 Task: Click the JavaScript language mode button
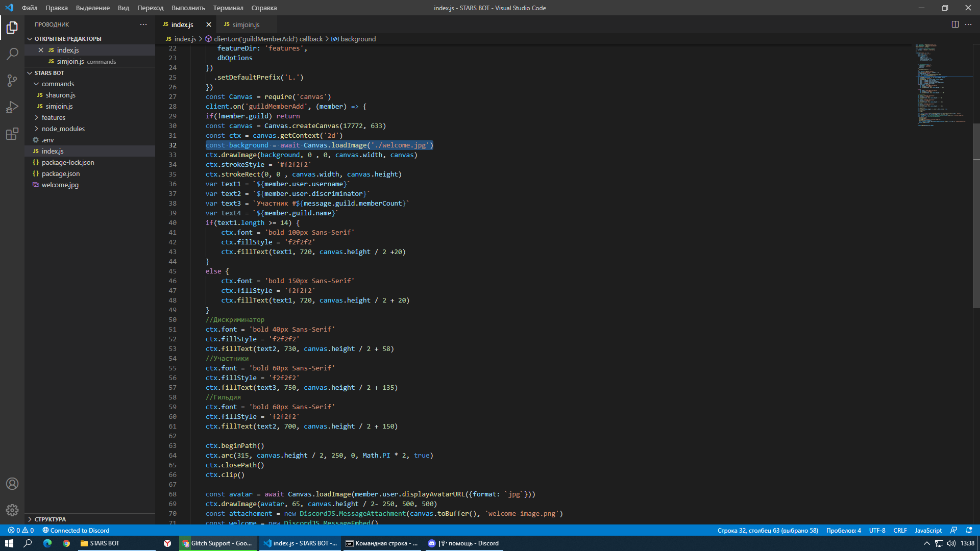click(x=928, y=530)
